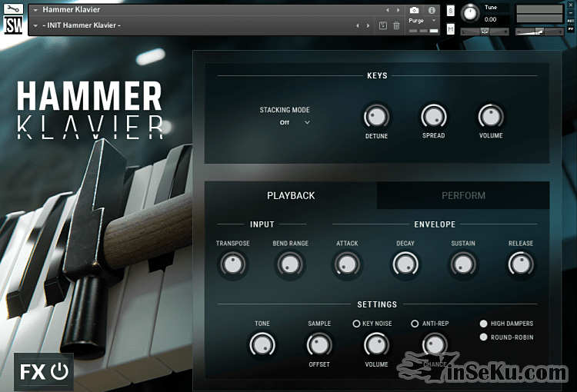Toggle the Round-Robin option

tap(483, 337)
